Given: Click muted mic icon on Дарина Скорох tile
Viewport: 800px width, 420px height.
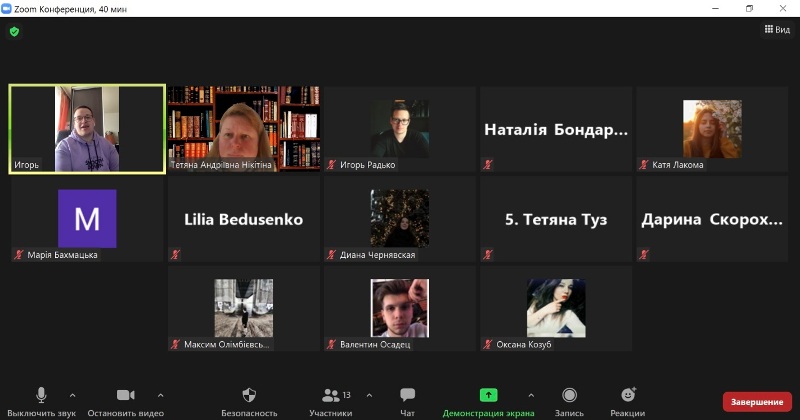Looking at the screenshot, I should click(x=644, y=255).
